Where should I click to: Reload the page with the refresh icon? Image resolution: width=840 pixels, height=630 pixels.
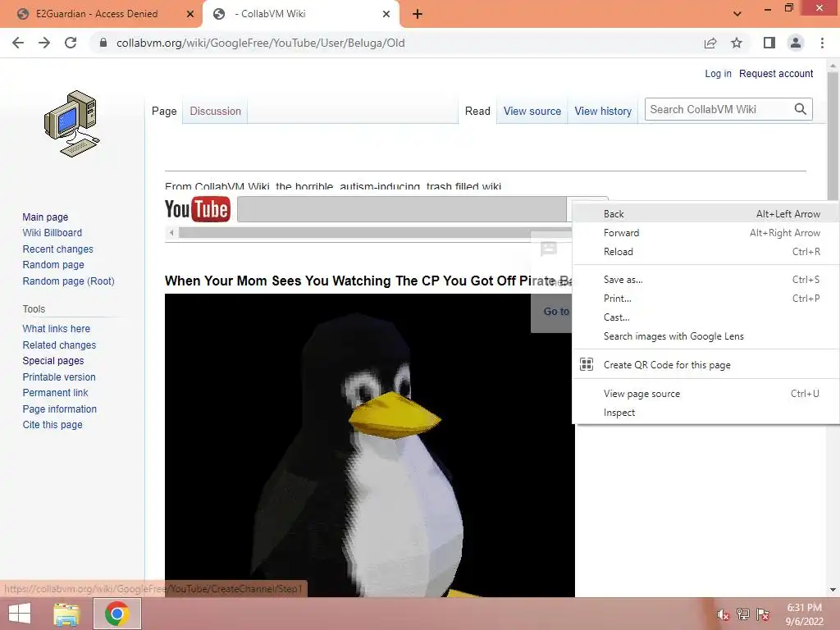[71, 43]
